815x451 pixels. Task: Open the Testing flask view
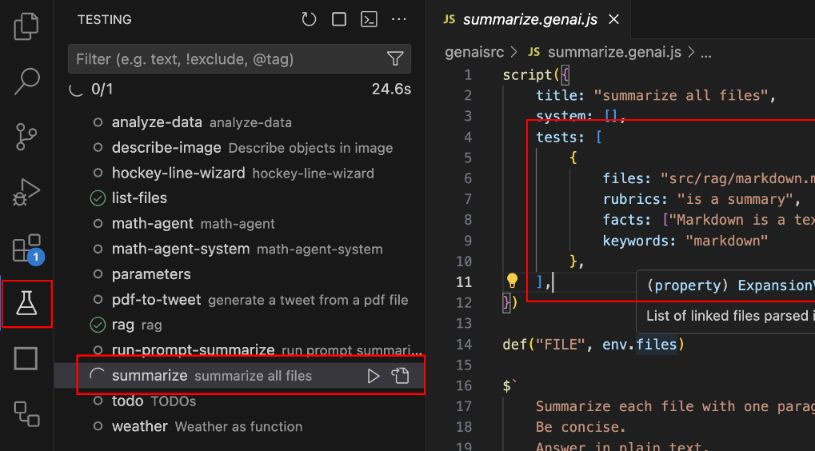coord(27,303)
